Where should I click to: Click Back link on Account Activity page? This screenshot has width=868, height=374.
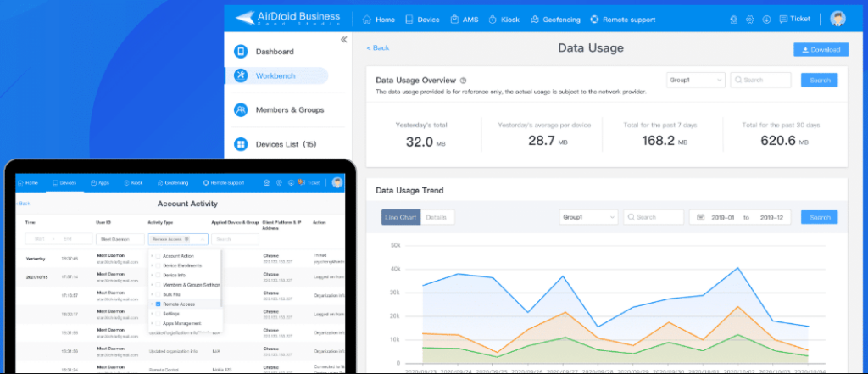point(23,204)
